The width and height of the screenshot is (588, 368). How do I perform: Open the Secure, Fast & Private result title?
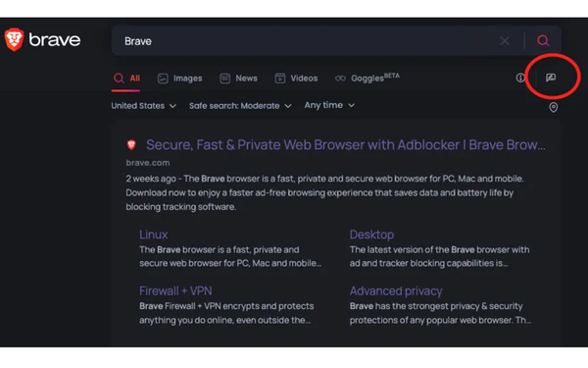tap(346, 145)
